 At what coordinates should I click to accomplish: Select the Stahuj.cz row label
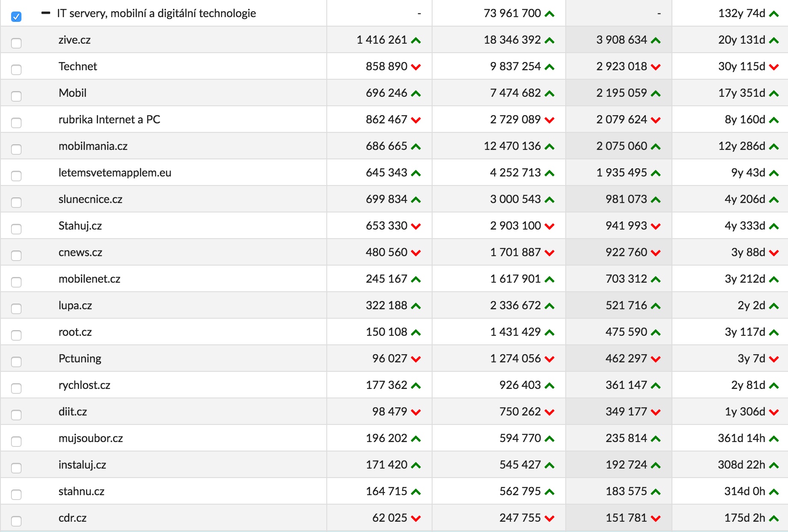coord(80,226)
